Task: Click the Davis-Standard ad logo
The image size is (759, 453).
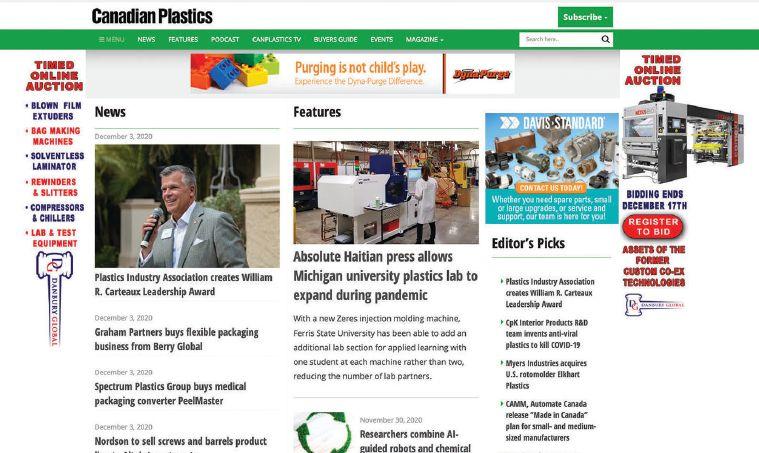Action: pyautogui.click(x=552, y=123)
